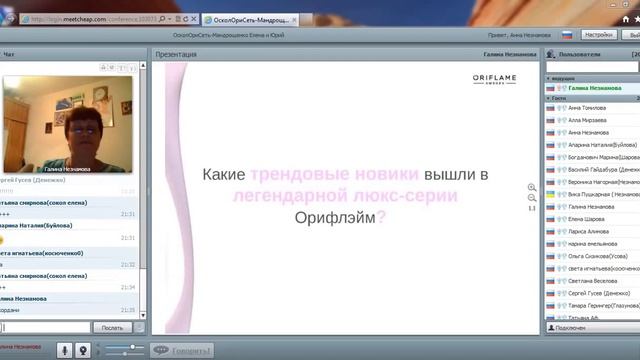Click the Подключен status button
The height and width of the screenshot is (360, 640).
pyautogui.click(x=593, y=328)
